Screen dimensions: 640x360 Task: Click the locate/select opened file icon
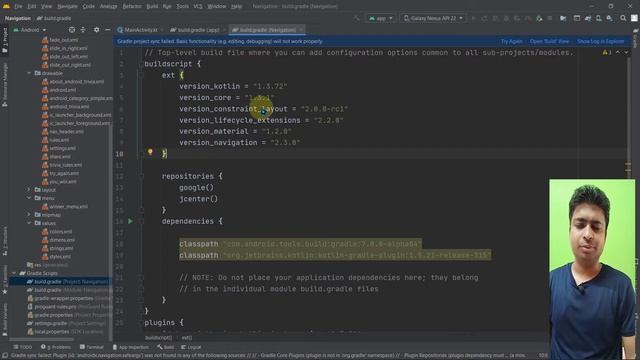[x=72, y=30]
